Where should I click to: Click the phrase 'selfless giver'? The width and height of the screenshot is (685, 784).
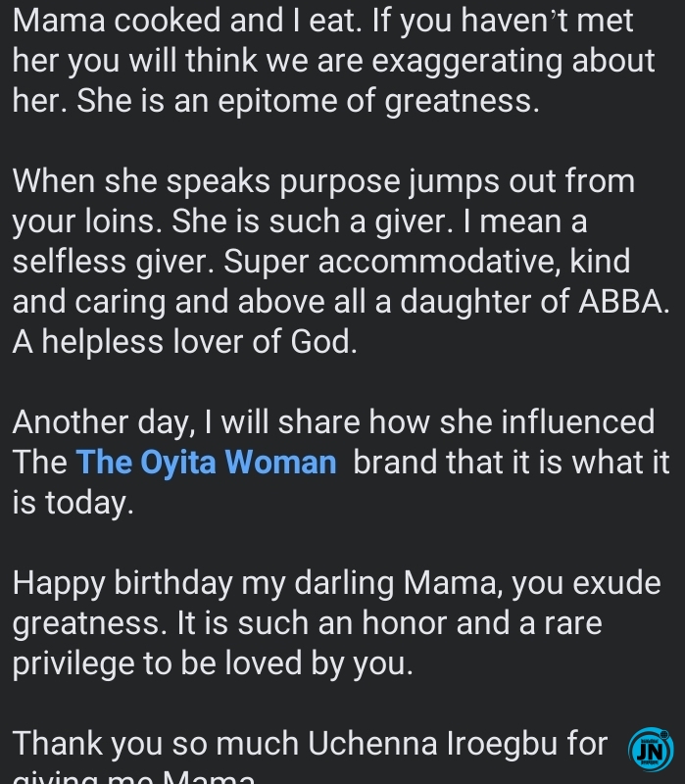[107, 262]
